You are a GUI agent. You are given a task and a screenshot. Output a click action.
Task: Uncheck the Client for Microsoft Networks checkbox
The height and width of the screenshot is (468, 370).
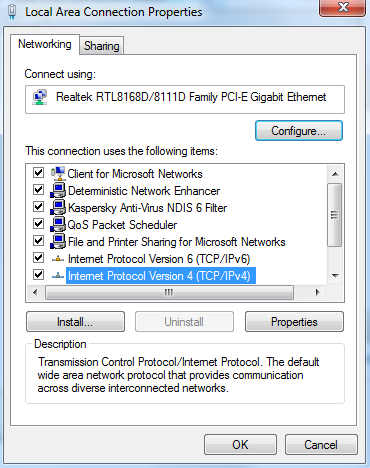tap(38, 173)
